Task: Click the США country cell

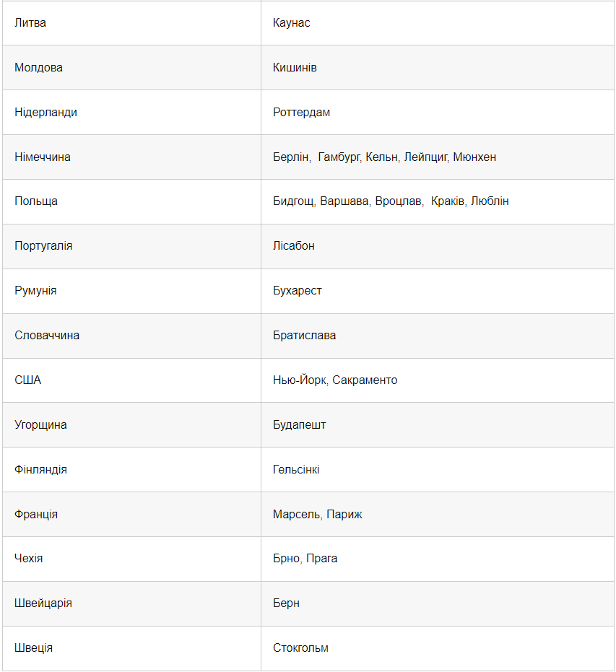Action: click(28, 380)
